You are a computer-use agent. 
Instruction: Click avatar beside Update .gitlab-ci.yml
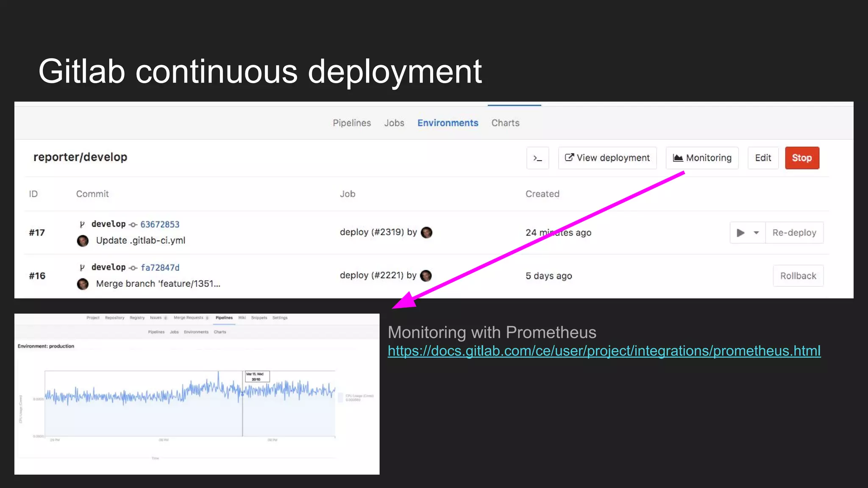tap(83, 241)
